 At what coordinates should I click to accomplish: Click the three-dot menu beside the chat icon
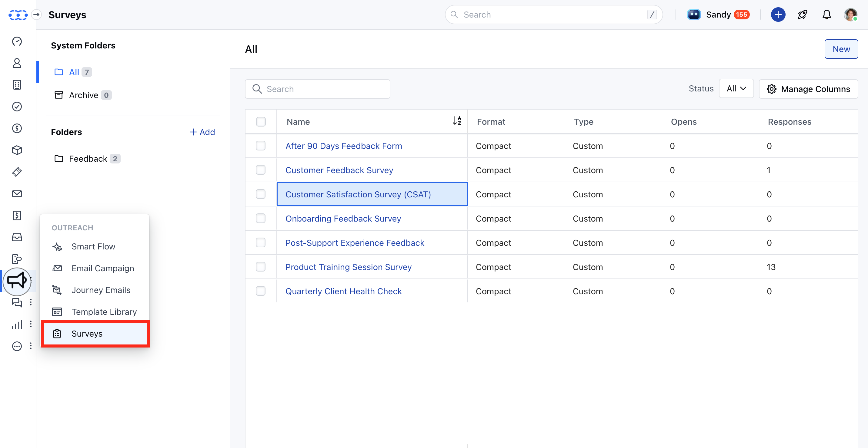point(31,302)
